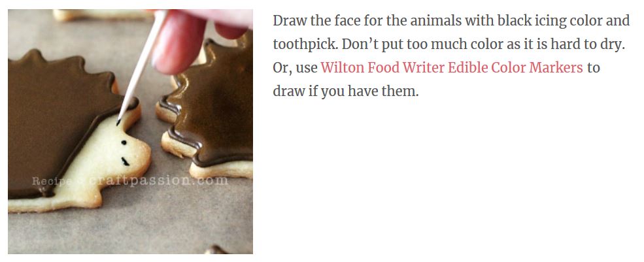644x262 pixels.
Task: Click the word "Or," before the pink link
Action: [282, 68]
